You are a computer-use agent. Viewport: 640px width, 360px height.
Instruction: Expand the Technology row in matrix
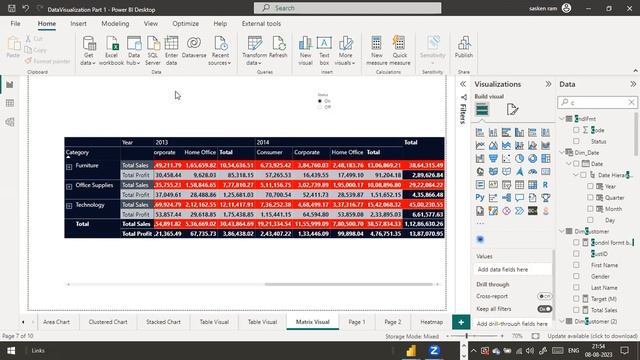click(69, 206)
